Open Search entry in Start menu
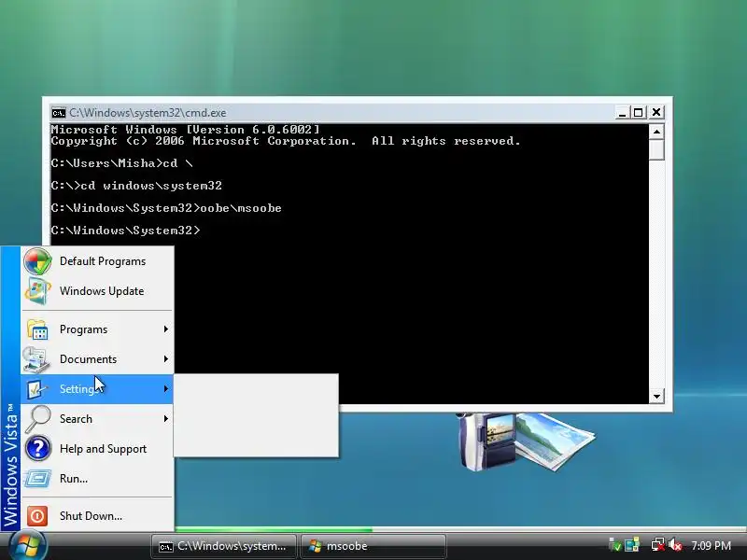747x560 pixels. click(x=97, y=419)
